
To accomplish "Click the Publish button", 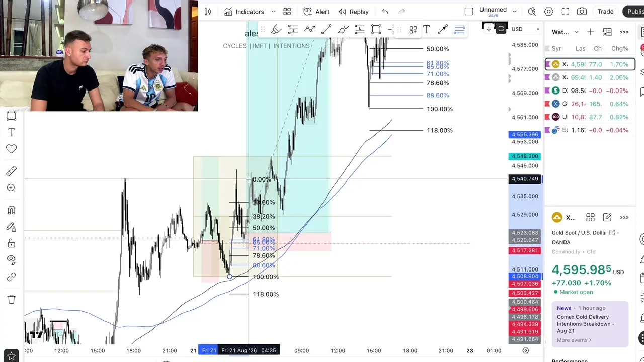I will click(633, 12).
